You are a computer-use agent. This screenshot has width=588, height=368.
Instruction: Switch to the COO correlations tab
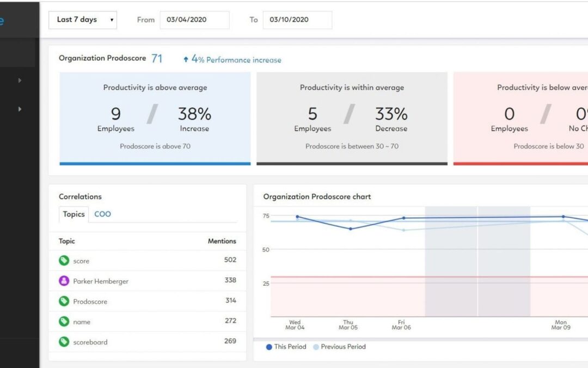[x=102, y=214]
